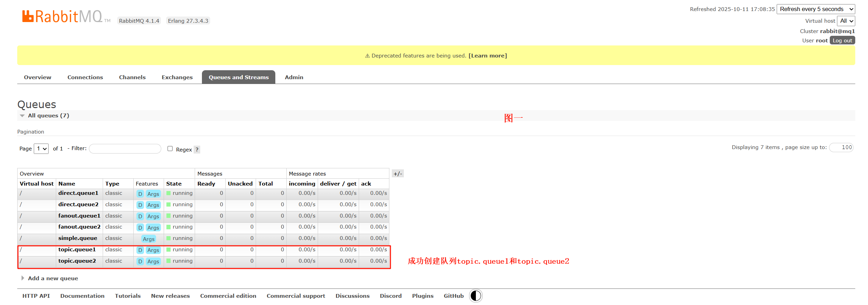
Task: Click the RabbitMQ logo
Action: pyautogui.click(x=66, y=17)
